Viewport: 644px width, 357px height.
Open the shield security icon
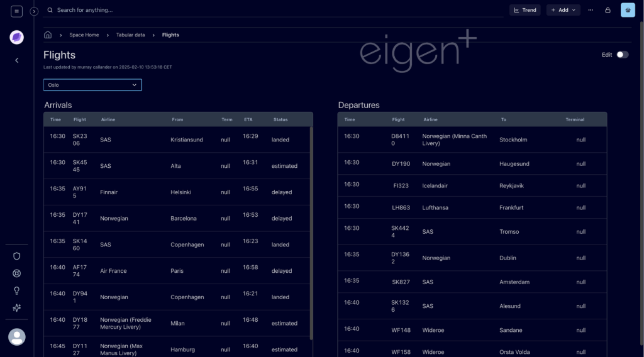pos(17,256)
